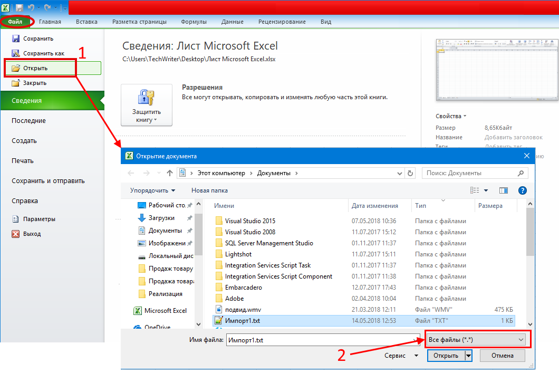Expand the Сервис tools dropdown
This screenshot has height=392, width=559.
pyautogui.click(x=401, y=356)
